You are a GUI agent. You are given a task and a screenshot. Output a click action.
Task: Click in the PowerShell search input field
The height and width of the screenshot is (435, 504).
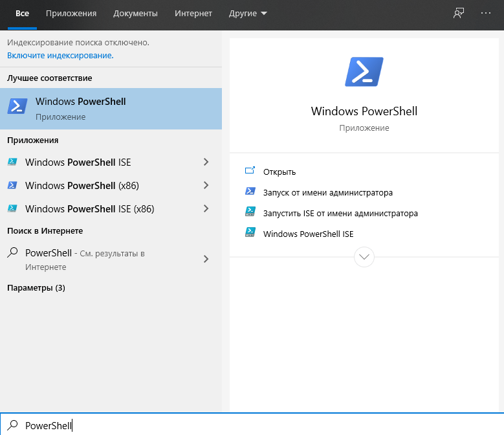click(252, 425)
